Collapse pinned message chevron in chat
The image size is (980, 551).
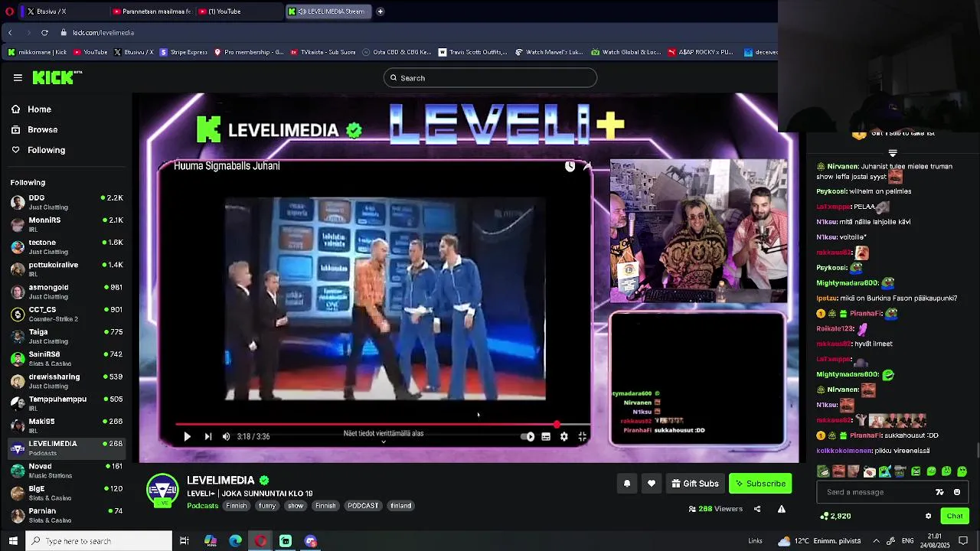pos(893,153)
